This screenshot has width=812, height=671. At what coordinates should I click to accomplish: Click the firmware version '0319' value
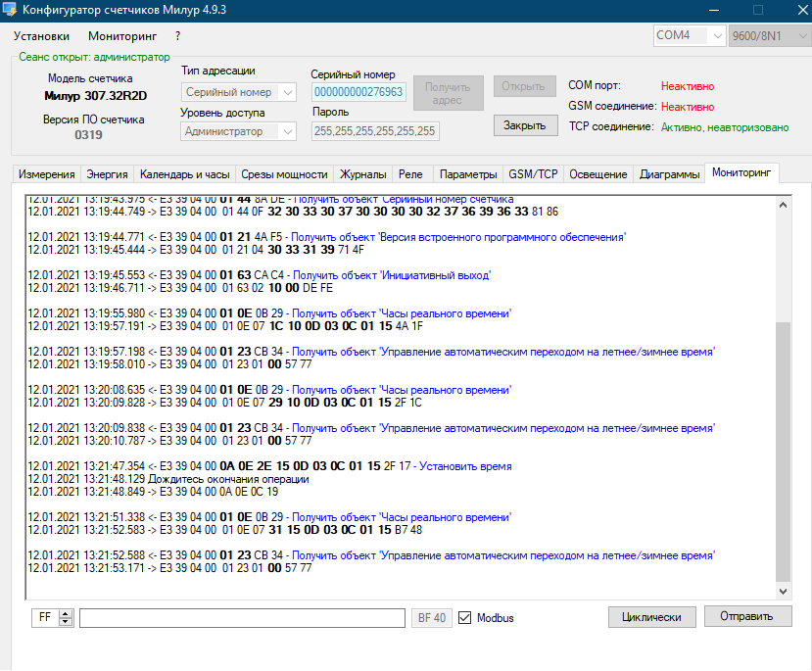(88, 135)
